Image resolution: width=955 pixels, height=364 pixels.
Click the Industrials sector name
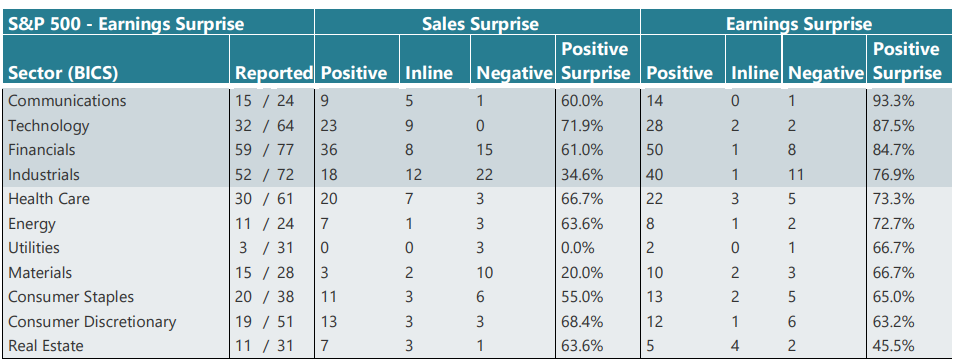click(x=43, y=175)
